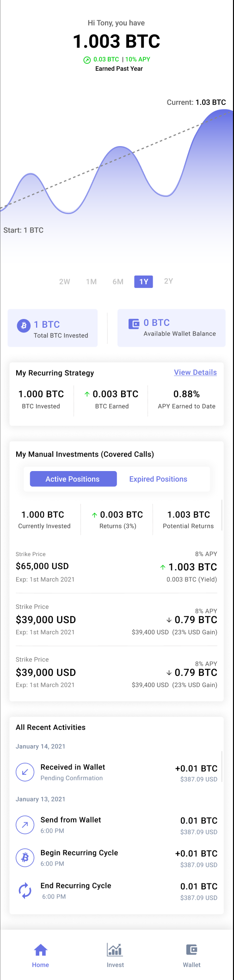Click the Send from Wallet arrow icon
Viewport: 234px width, 980px height.
point(25,825)
